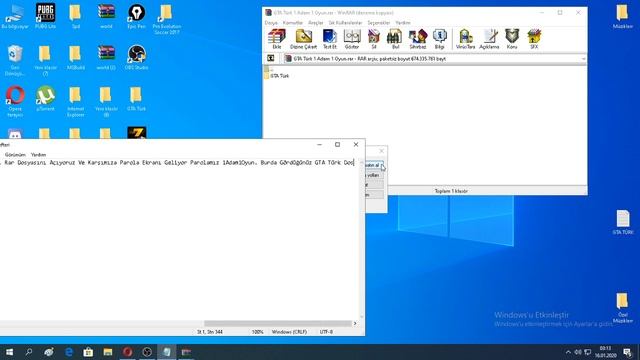Close the small dialog behind Notepad

click(381, 151)
